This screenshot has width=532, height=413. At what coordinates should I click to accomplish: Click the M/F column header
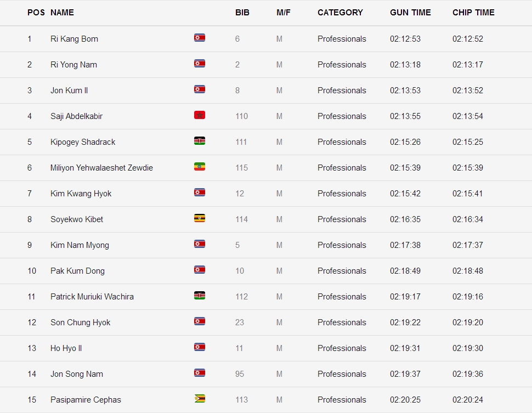[284, 13]
